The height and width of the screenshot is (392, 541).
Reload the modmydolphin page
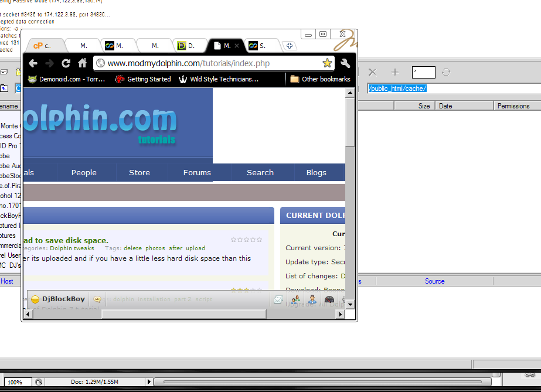[x=66, y=63]
